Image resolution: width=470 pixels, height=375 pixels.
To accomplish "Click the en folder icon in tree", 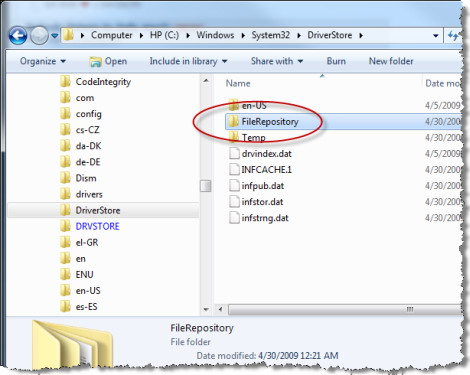I will tap(65, 258).
